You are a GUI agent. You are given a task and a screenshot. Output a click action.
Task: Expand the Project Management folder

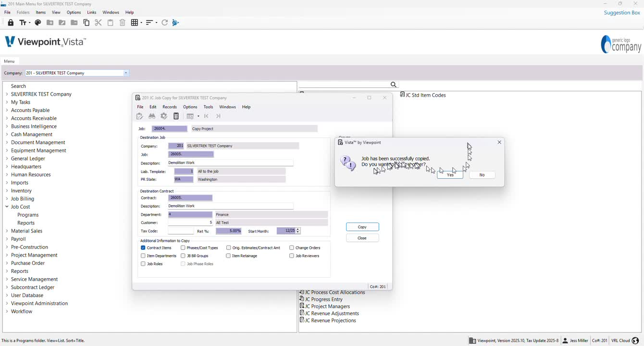(x=7, y=255)
